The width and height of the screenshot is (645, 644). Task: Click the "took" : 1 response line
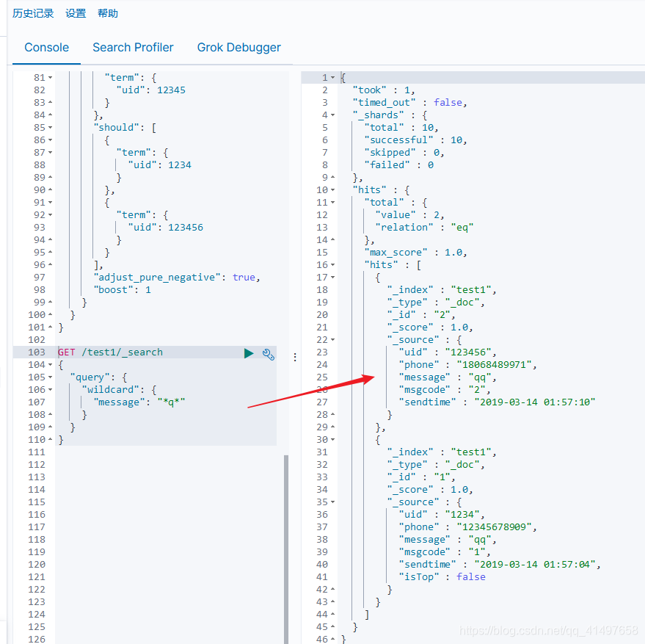coord(383,90)
